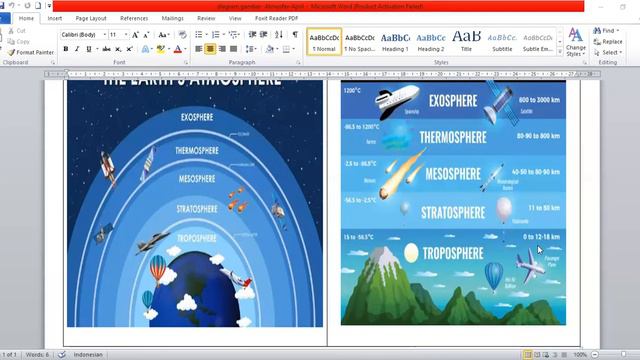Toggle the Center alignment button
The image size is (640, 360).
[210, 49]
